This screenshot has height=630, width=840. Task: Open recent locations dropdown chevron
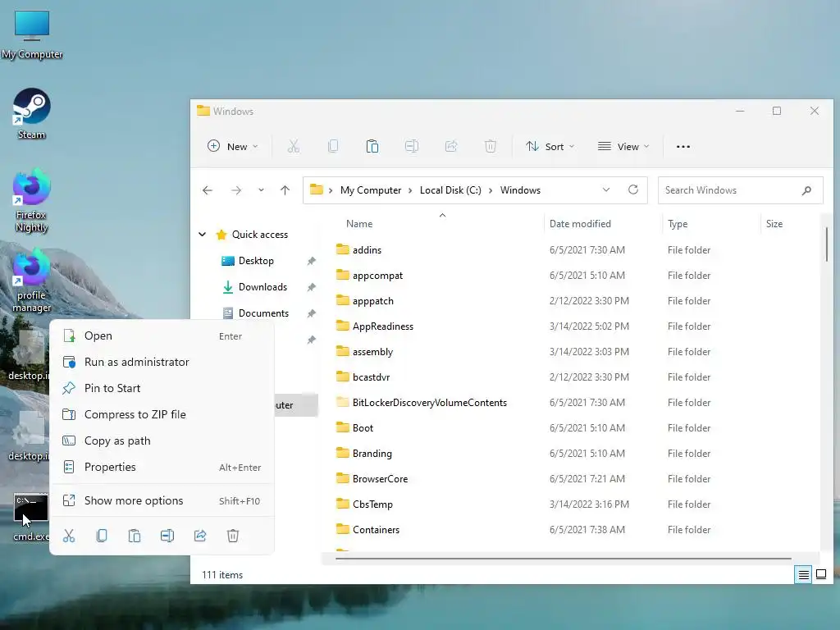click(x=261, y=190)
